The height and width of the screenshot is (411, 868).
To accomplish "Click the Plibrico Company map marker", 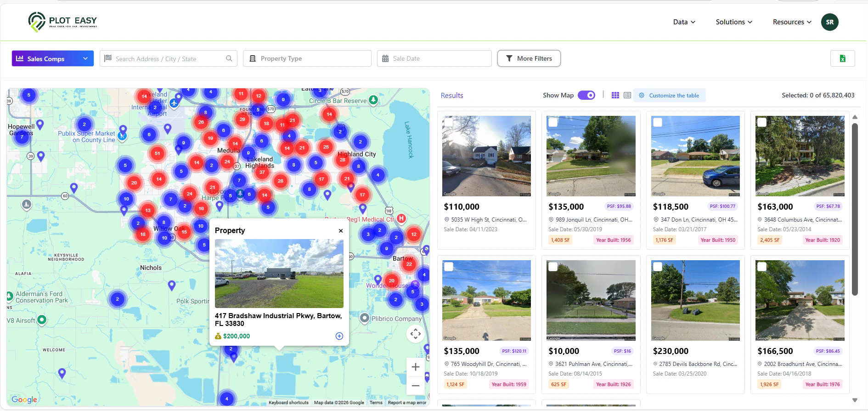I will point(365,318).
